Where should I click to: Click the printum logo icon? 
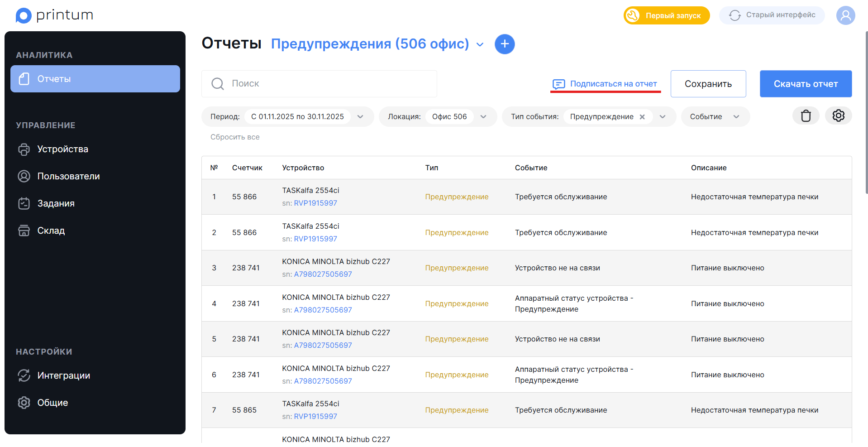tap(24, 15)
